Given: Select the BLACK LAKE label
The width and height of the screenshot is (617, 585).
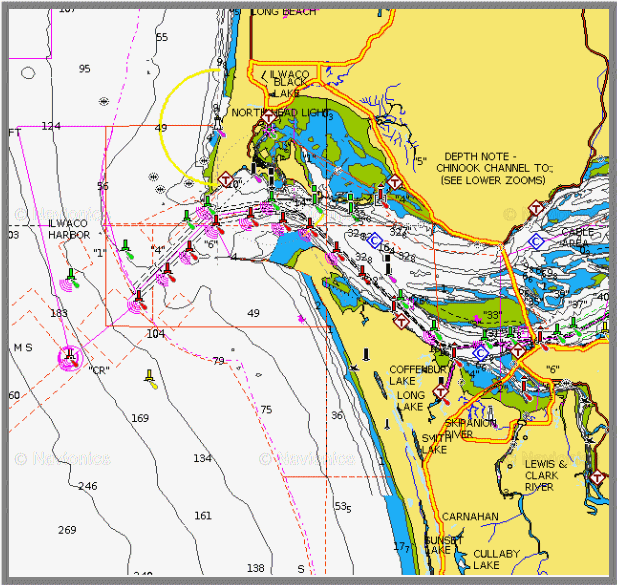Looking at the screenshot, I should [x=290, y=88].
